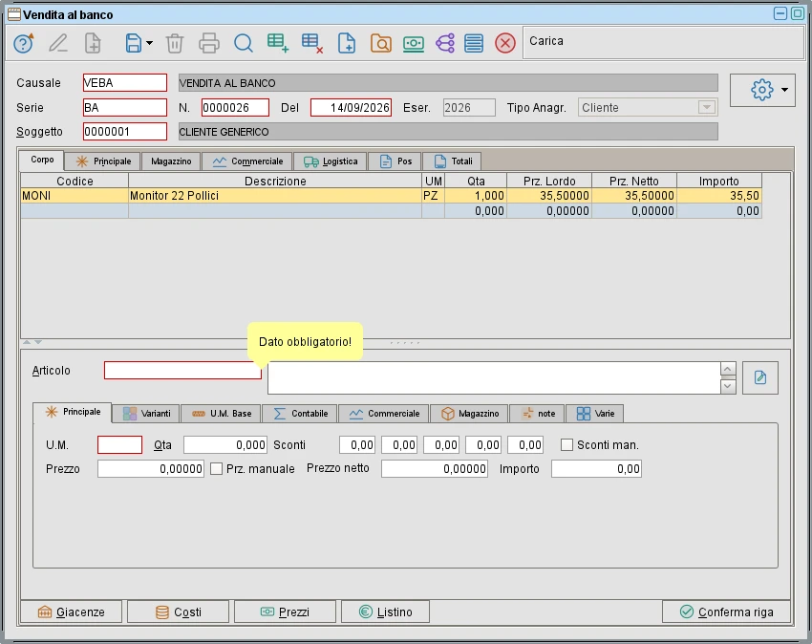Image resolution: width=812 pixels, height=644 pixels.
Task: Click edit-note button beside description
Action: [759, 377]
